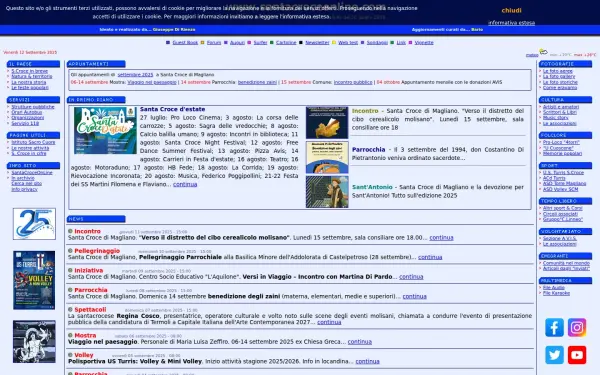Open the Cartoline link
The image size is (600, 375).
[x=286, y=42]
